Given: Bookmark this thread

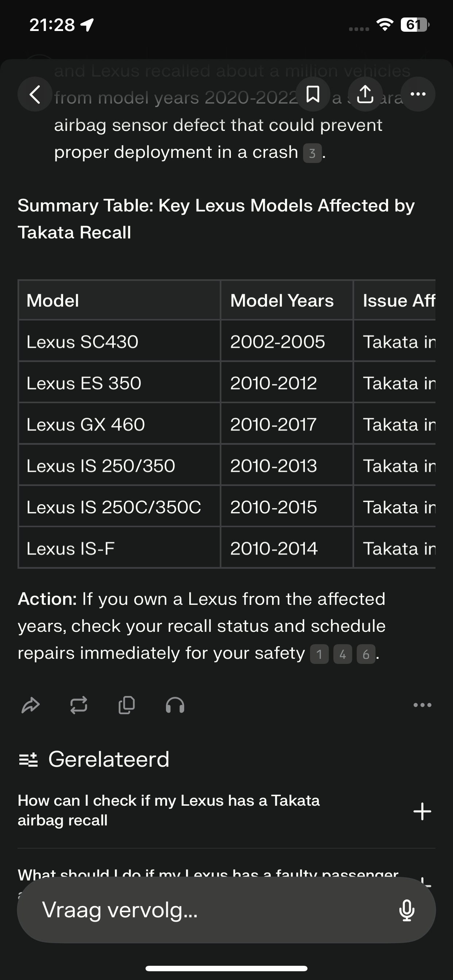Looking at the screenshot, I should [x=313, y=94].
